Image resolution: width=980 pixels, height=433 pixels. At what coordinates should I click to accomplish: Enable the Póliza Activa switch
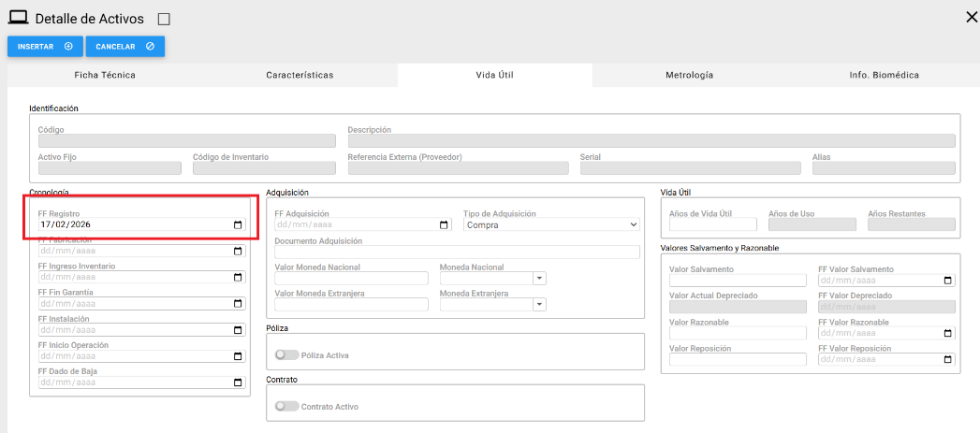tap(287, 355)
